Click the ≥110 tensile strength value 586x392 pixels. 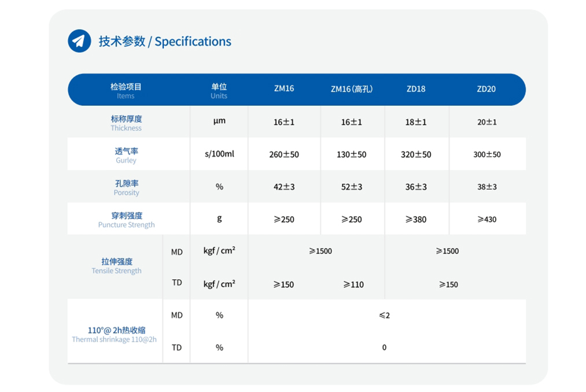353,284
